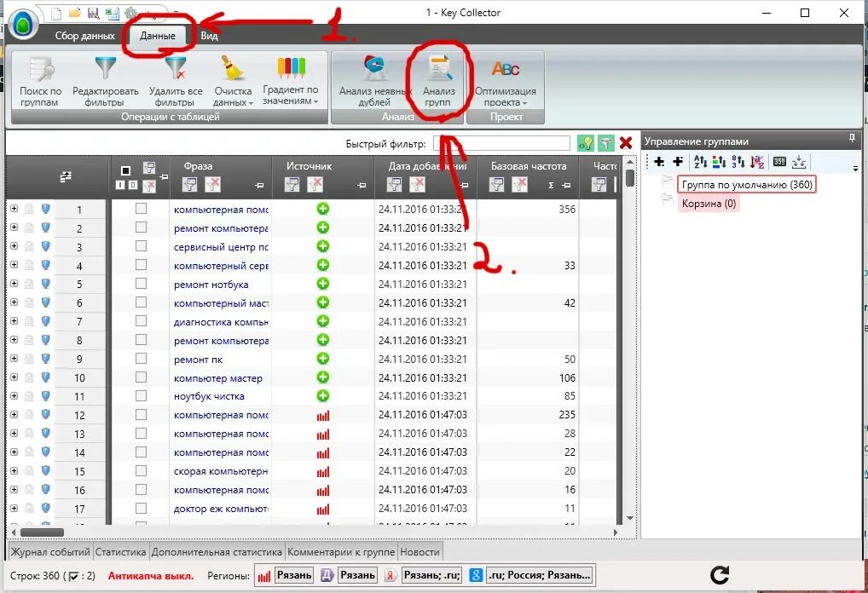Click the reverse Z-A sort icon
The width and height of the screenshot is (868, 593).
point(757,162)
